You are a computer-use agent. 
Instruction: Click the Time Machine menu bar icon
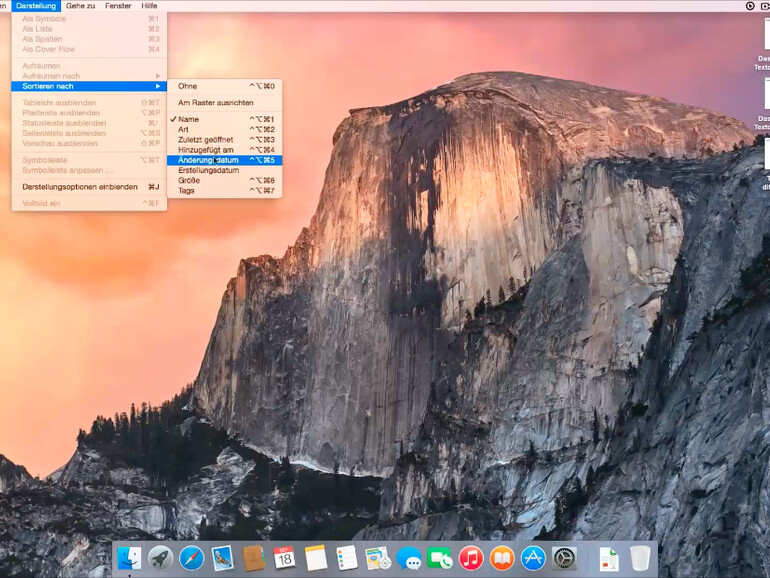[750, 6]
